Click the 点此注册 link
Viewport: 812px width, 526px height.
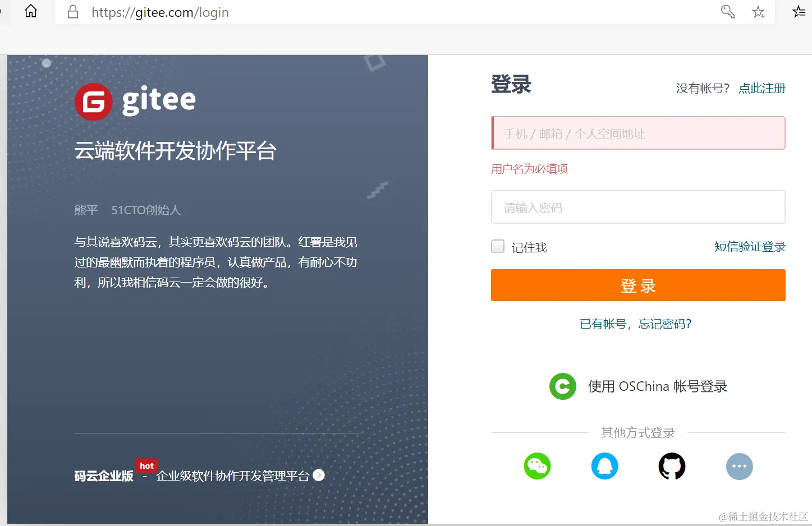pos(761,88)
